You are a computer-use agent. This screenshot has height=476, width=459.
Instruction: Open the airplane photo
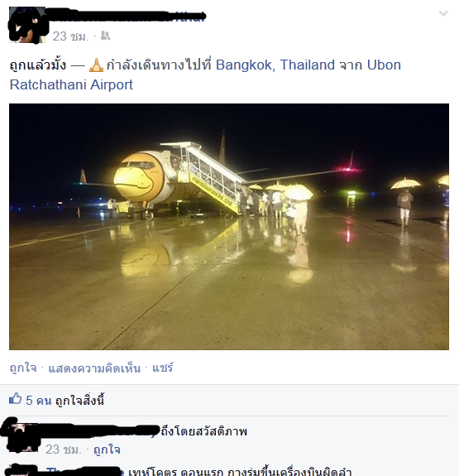coord(229,227)
